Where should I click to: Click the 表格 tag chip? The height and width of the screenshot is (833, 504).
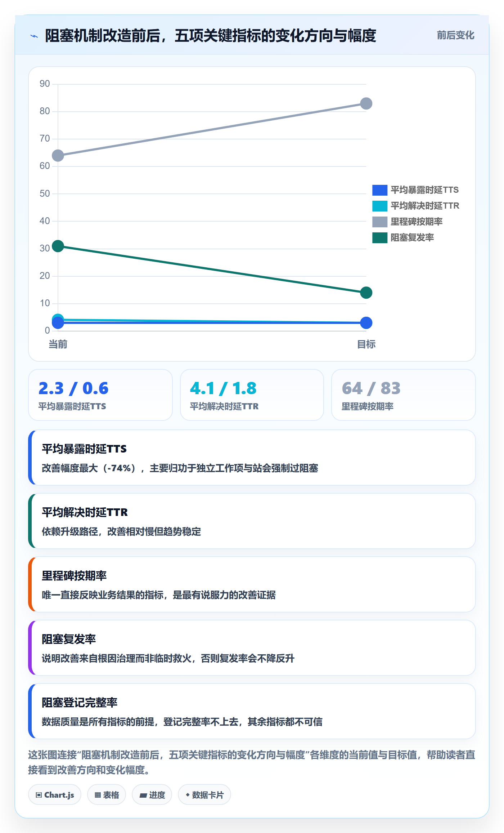coord(107,794)
